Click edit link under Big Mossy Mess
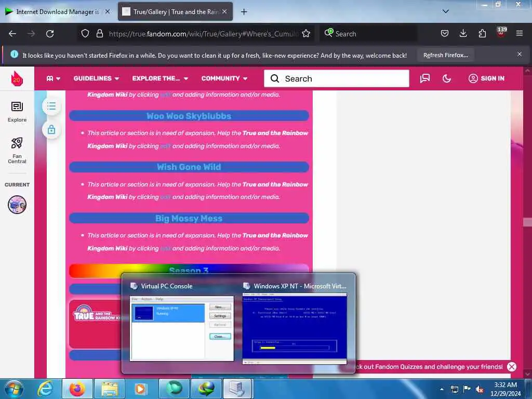 [165, 249]
